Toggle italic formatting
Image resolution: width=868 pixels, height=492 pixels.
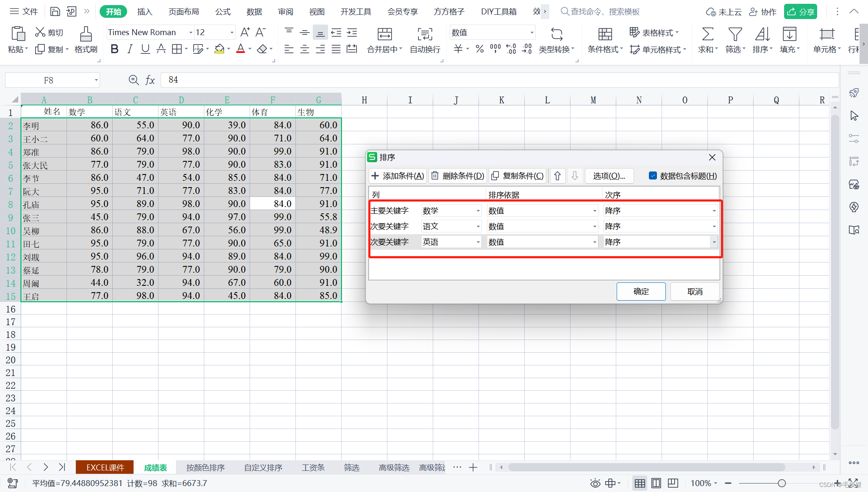[x=130, y=49]
